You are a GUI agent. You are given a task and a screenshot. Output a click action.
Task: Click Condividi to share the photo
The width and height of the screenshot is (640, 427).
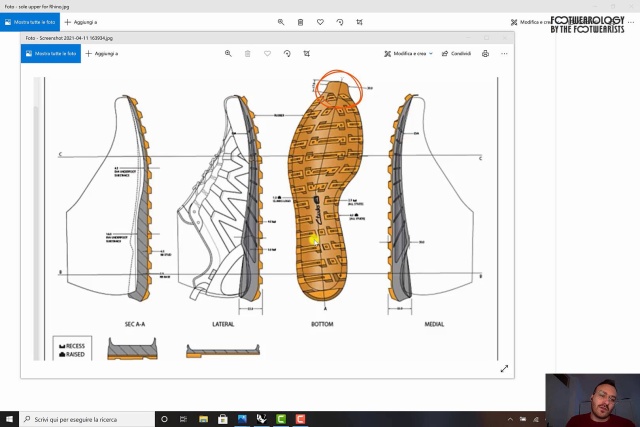(x=456, y=53)
